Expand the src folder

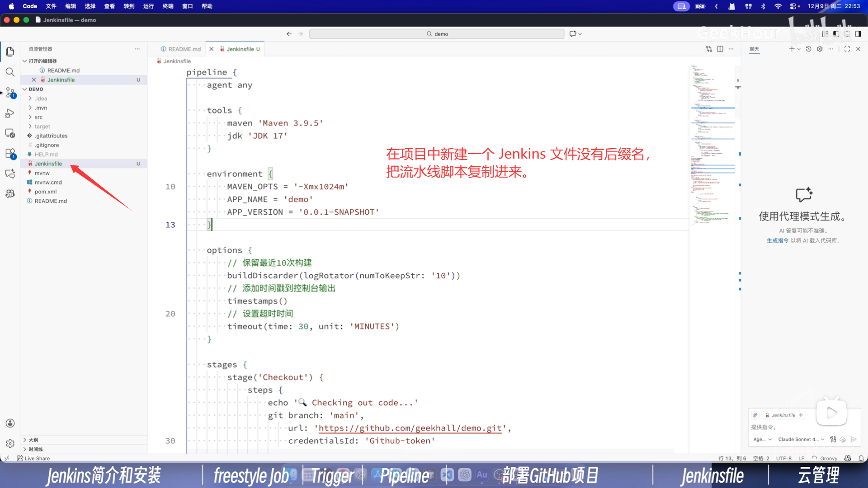[x=38, y=117]
